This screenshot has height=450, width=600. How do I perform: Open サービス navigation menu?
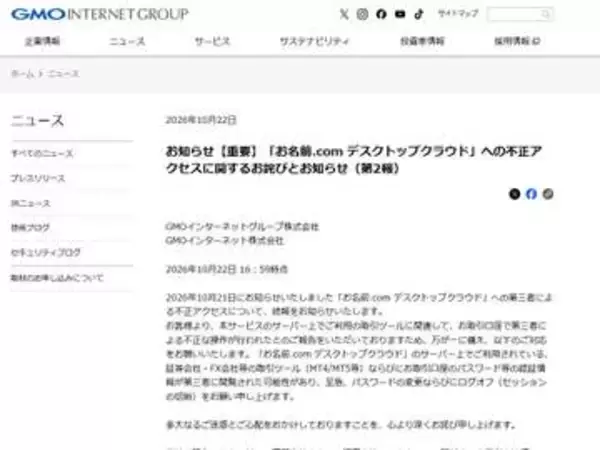tap(212, 41)
